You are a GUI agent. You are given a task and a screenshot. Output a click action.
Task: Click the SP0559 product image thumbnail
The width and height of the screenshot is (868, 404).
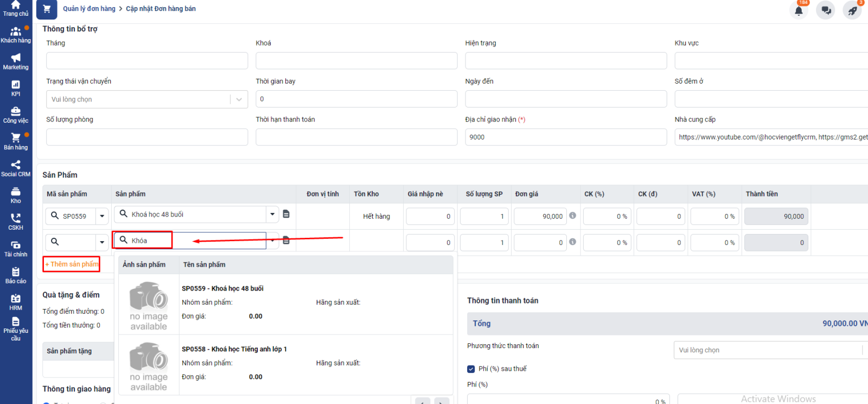point(149,306)
